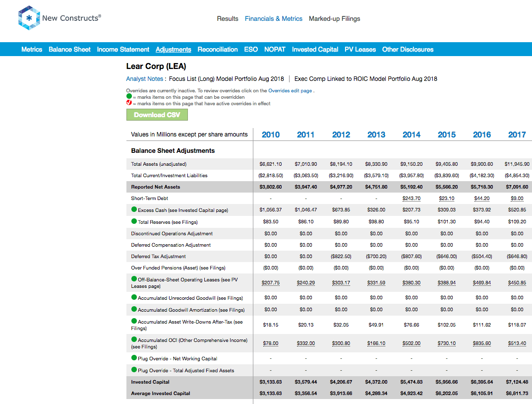Open the Marked-up Filings tab
This screenshot has width=532, height=404.
(335, 19)
